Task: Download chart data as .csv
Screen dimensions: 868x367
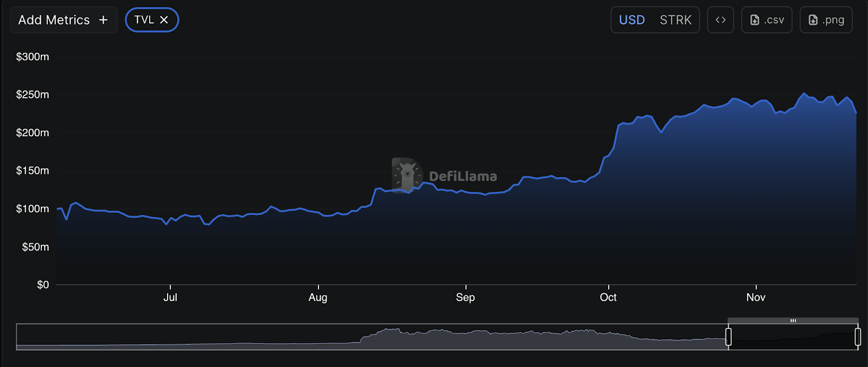Action: pyautogui.click(x=767, y=20)
